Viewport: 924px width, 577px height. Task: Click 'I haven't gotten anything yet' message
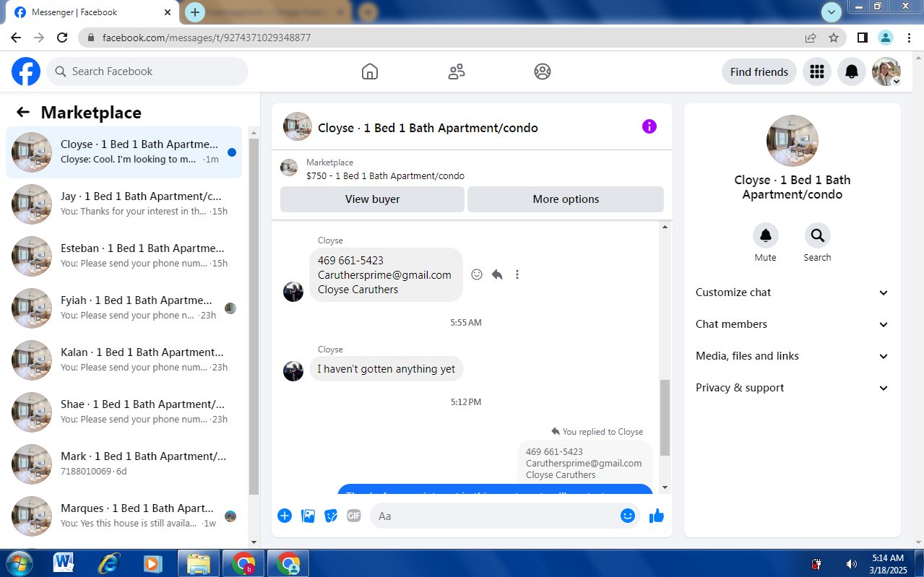pyautogui.click(x=387, y=369)
